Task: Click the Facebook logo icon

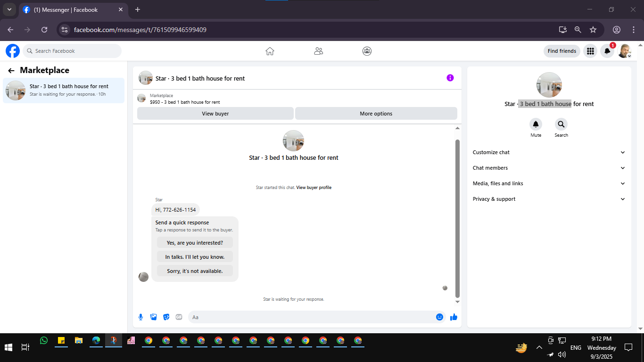Action: [13, 51]
